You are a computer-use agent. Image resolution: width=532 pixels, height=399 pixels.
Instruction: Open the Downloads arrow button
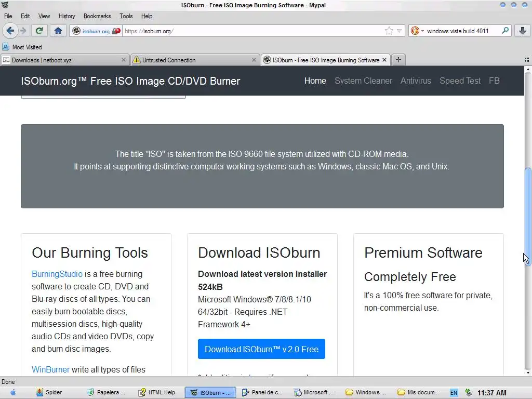pyautogui.click(x=523, y=31)
